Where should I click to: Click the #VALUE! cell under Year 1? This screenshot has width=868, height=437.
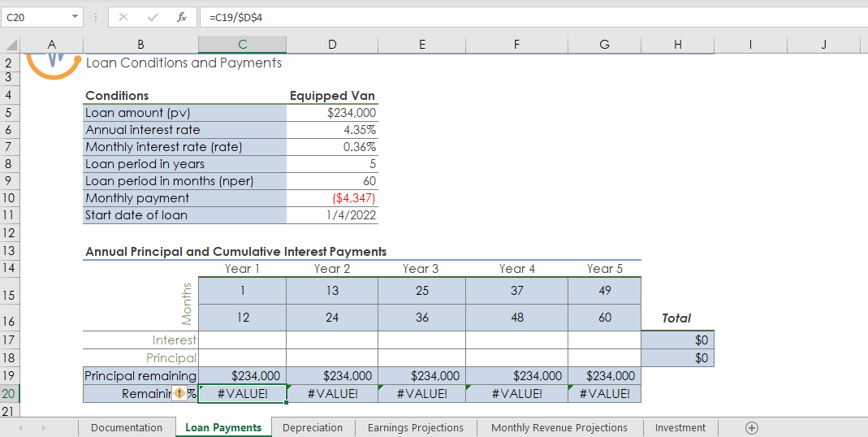coord(242,394)
